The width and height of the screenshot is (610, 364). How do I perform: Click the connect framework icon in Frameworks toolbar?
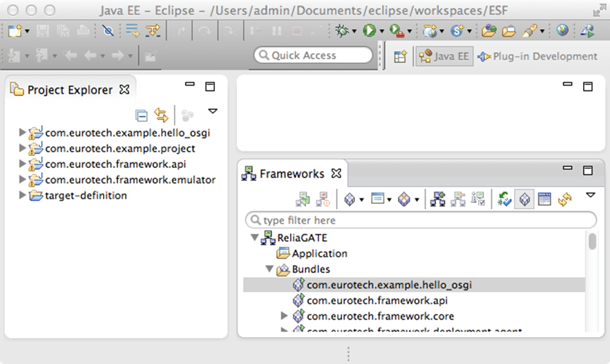pyautogui.click(x=303, y=200)
